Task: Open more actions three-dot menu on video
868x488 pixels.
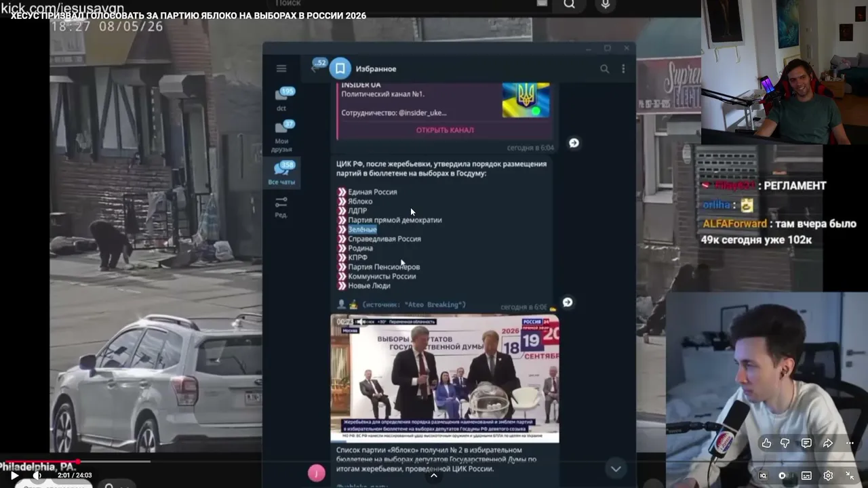Action: pyautogui.click(x=850, y=443)
